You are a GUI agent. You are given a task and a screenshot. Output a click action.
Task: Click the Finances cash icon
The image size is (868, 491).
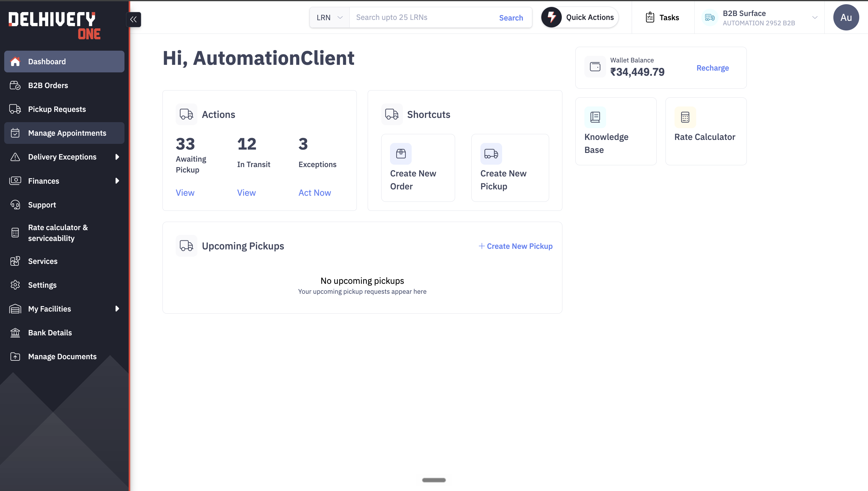[15, 181]
